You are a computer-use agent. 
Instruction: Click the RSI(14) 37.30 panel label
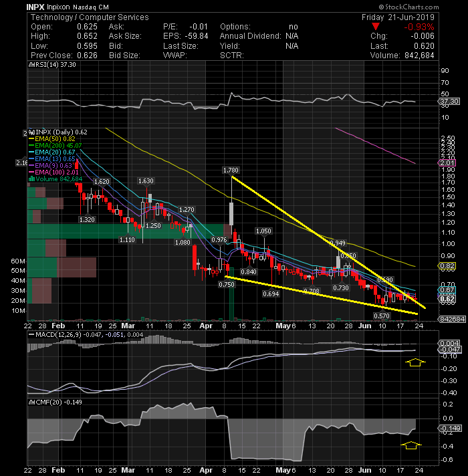(55, 65)
